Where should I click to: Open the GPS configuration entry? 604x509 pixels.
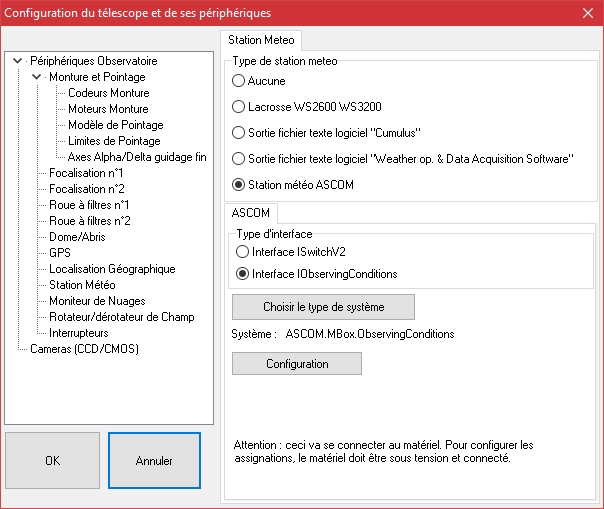pyautogui.click(x=60, y=253)
